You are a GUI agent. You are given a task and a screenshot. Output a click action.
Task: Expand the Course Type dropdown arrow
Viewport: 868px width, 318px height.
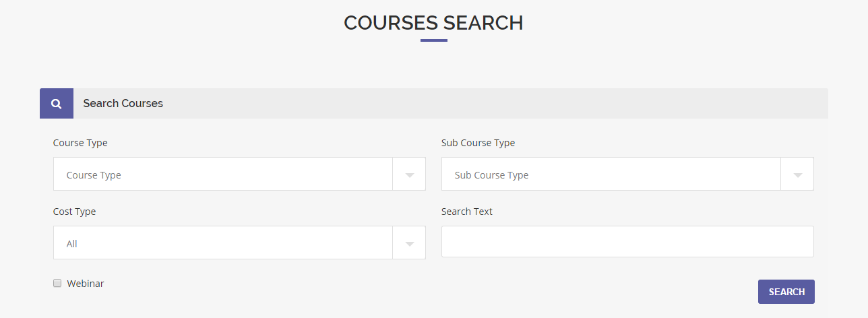point(409,174)
